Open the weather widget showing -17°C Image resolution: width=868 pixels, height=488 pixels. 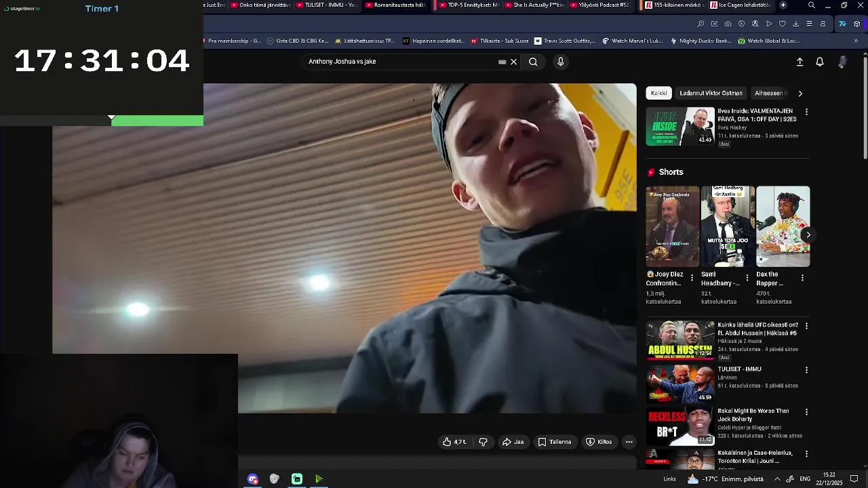pyautogui.click(x=725, y=479)
